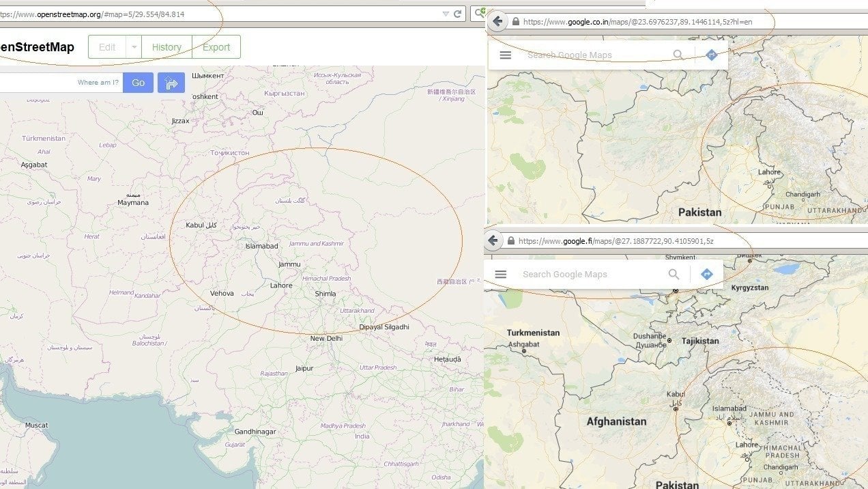
Task: Click the blue directions icon on google.fi map
Action: click(706, 273)
